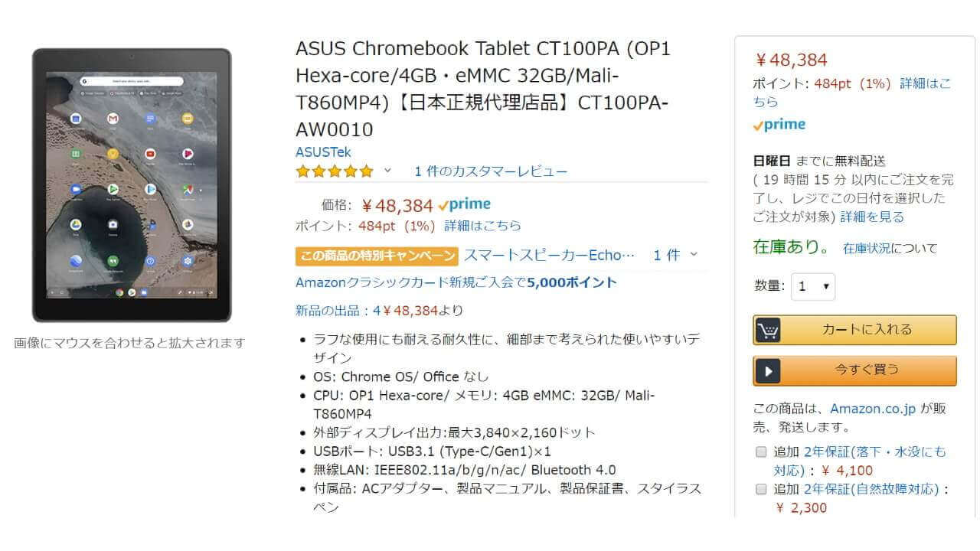Expand the star rating breakdown chevron
Image resolution: width=980 pixels, height=551 pixels.
(x=387, y=171)
